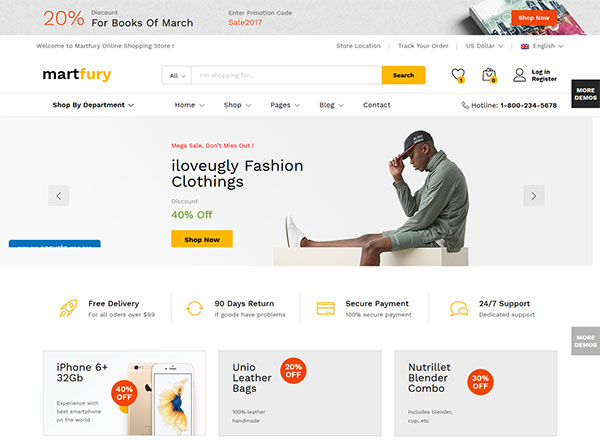Focus the I'm shopping for search field
The image size is (600, 440).
tap(286, 75)
